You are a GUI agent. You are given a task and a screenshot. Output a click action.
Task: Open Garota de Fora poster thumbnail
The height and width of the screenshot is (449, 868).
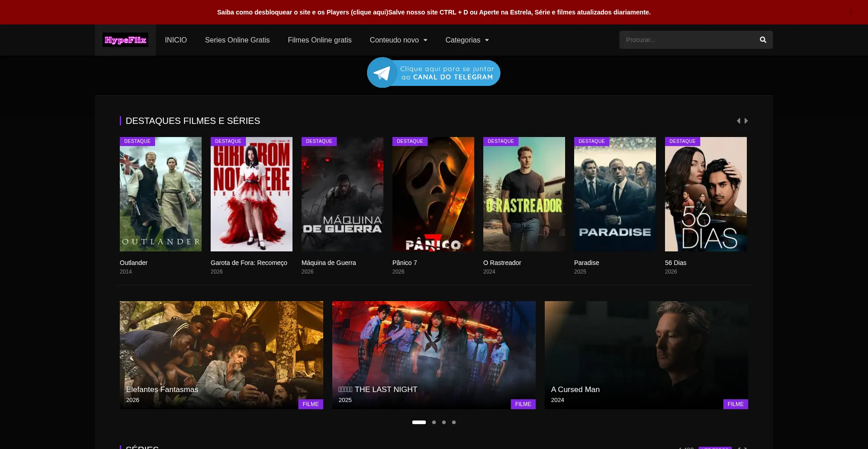pos(251,194)
